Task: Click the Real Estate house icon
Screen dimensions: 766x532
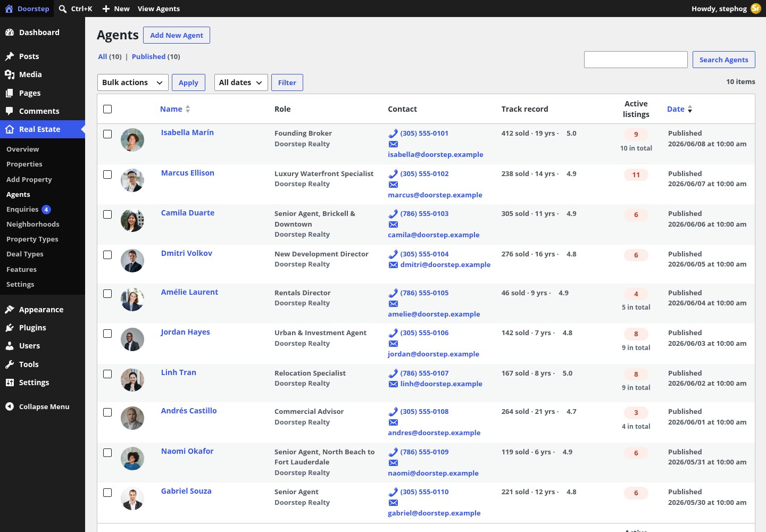Action: [x=10, y=129]
